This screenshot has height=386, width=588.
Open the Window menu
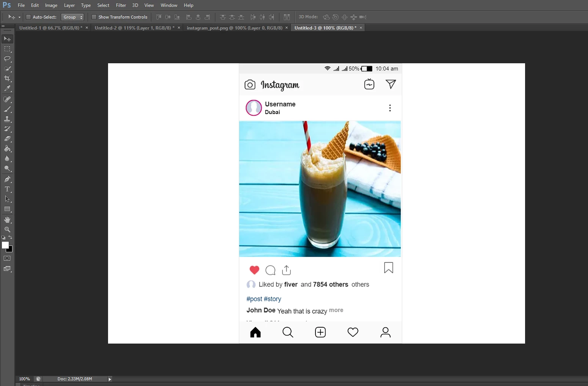[169, 5]
